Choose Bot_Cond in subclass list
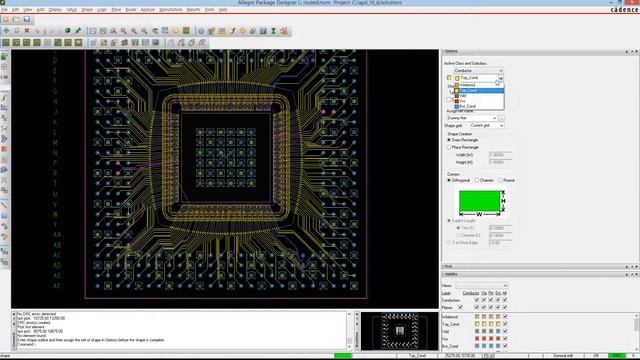The height and width of the screenshot is (360, 640). point(479,106)
